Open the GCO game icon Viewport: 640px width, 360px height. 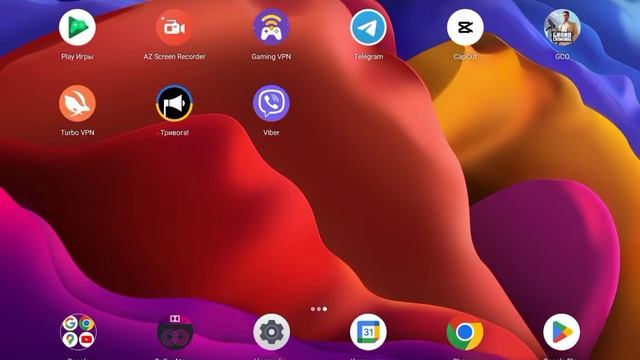(x=562, y=27)
